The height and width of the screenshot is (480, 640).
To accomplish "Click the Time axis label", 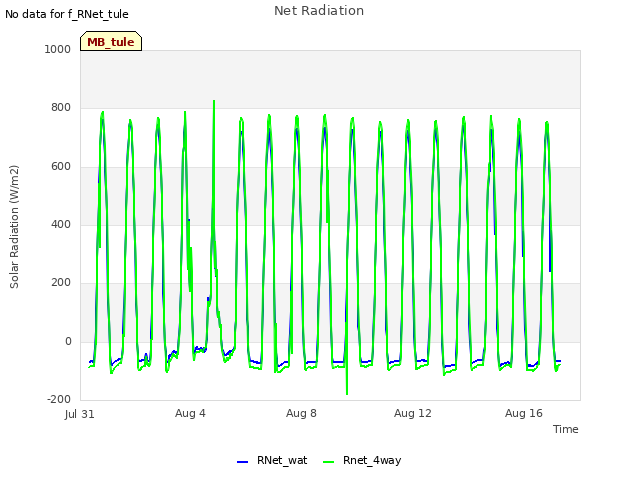I will point(565,429).
